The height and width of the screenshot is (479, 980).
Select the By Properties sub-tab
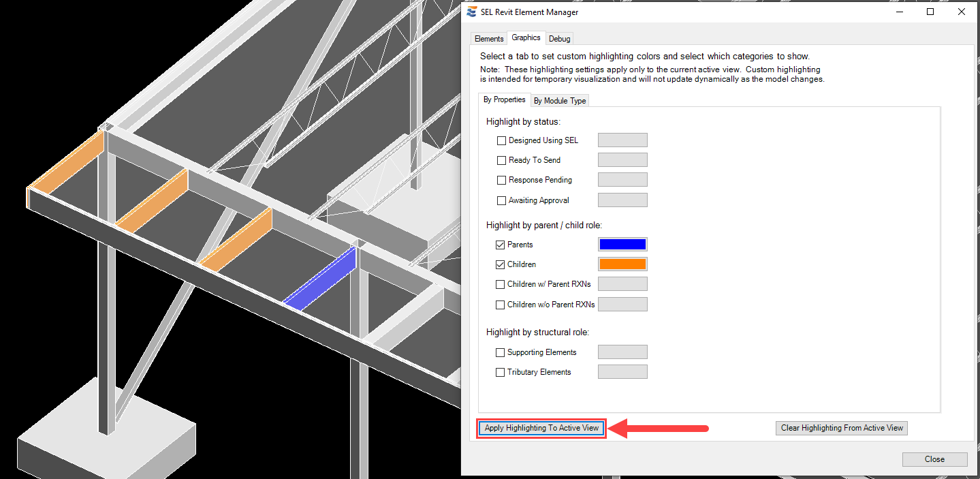(x=505, y=99)
